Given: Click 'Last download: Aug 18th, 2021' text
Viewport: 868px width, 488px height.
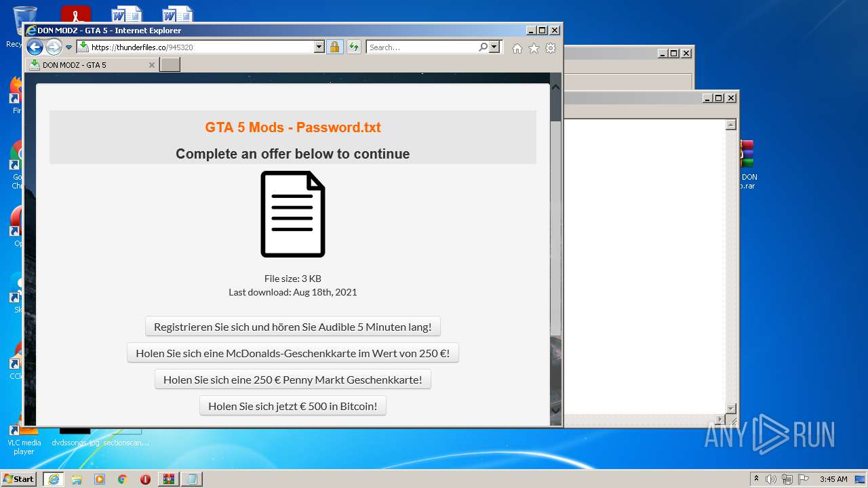Looking at the screenshot, I should pos(293,292).
